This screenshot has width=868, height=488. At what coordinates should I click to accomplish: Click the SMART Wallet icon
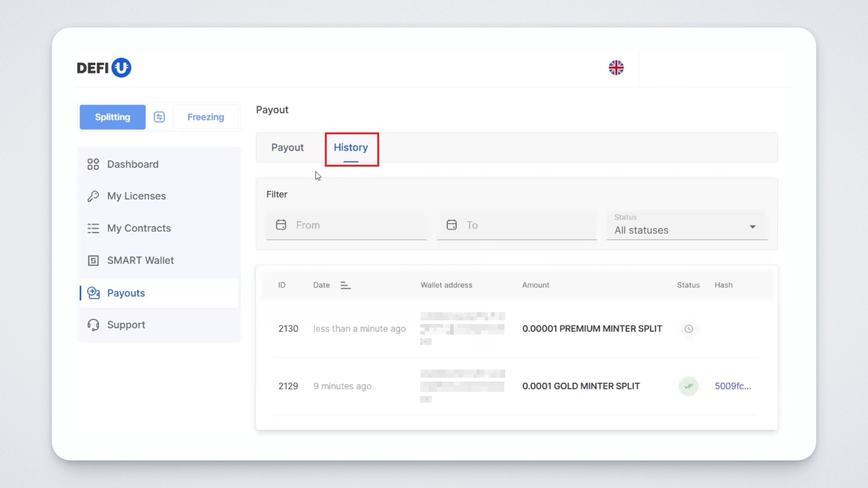(x=93, y=260)
